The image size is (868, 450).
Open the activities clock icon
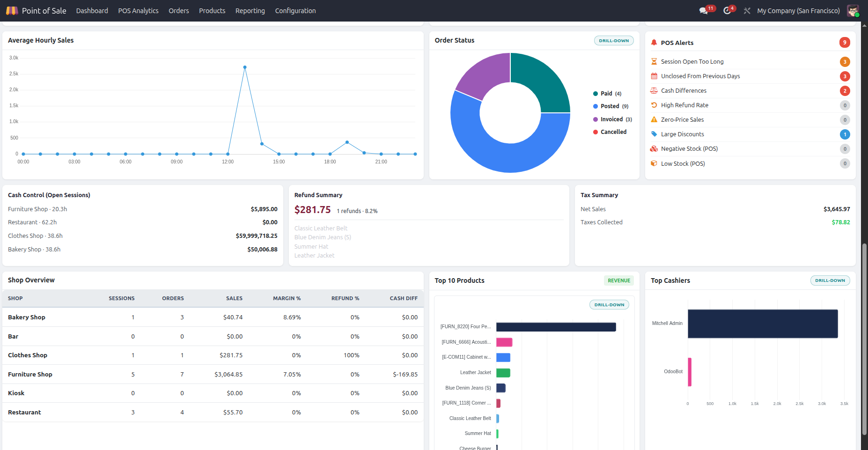point(727,10)
